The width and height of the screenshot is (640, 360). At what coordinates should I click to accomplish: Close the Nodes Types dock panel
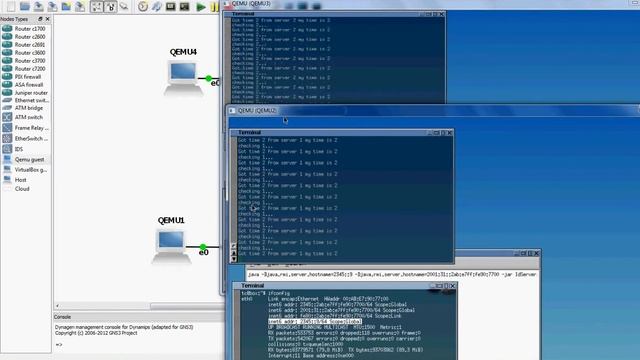[x=47, y=19]
